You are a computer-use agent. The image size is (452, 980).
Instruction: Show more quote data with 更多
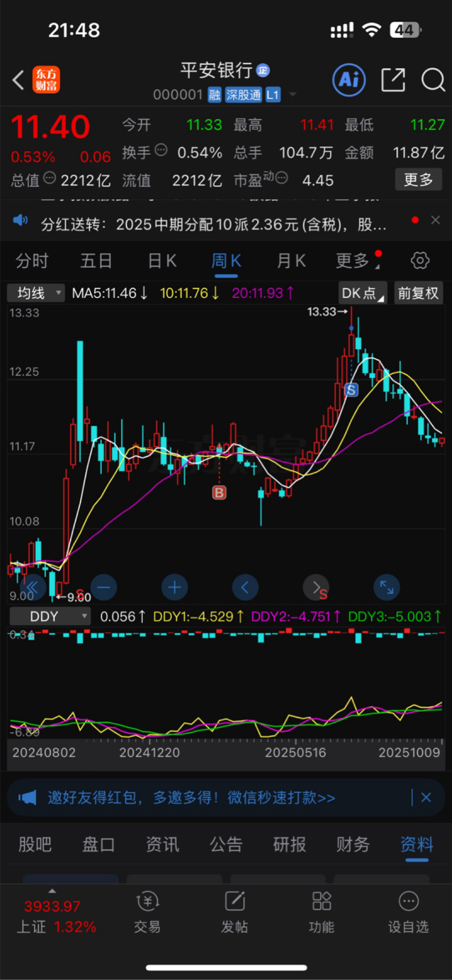tap(418, 180)
